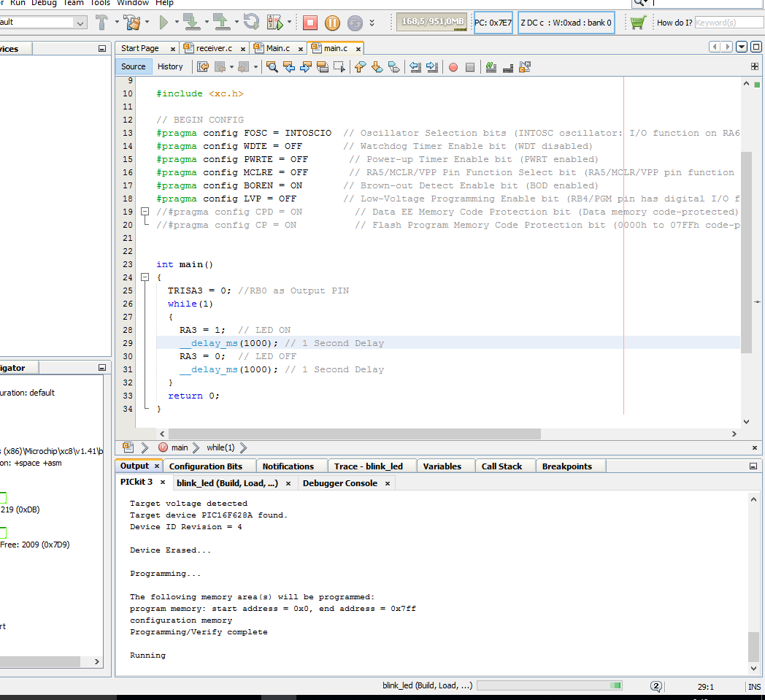
Task: Click the How do I? keyword search field
Action: [729, 23]
